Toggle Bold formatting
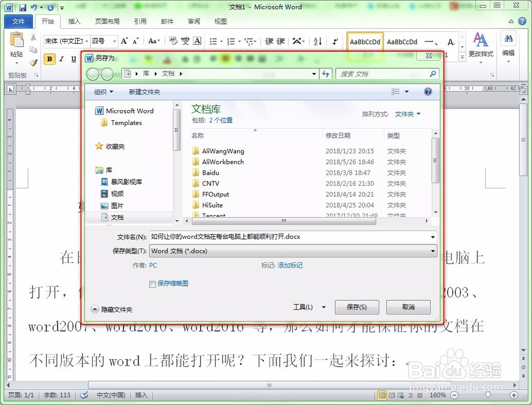This screenshot has width=532, height=405. 49,59
